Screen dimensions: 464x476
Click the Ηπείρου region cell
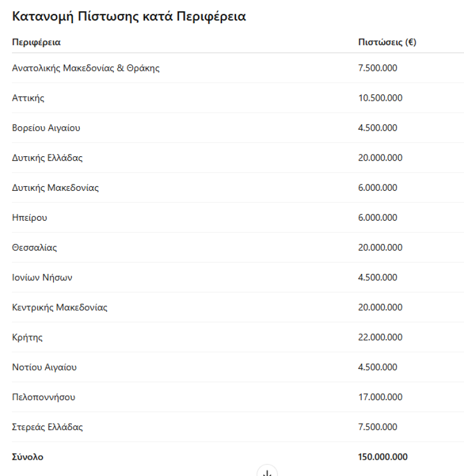coord(29,218)
